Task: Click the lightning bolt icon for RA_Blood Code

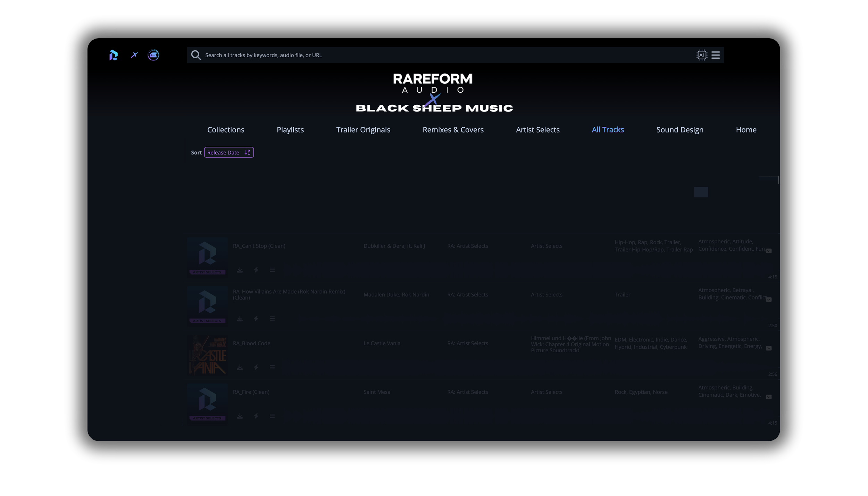Action: coord(256,367)
